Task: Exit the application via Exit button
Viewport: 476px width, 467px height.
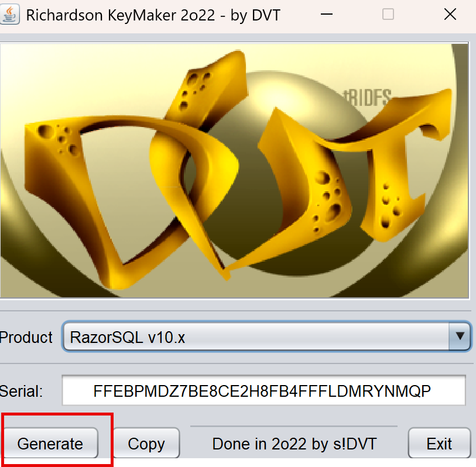Action: pyautogui.click(x=439, y=444)
